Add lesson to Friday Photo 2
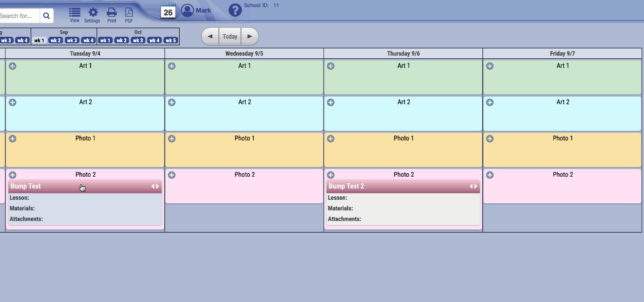 click(490, 175)
